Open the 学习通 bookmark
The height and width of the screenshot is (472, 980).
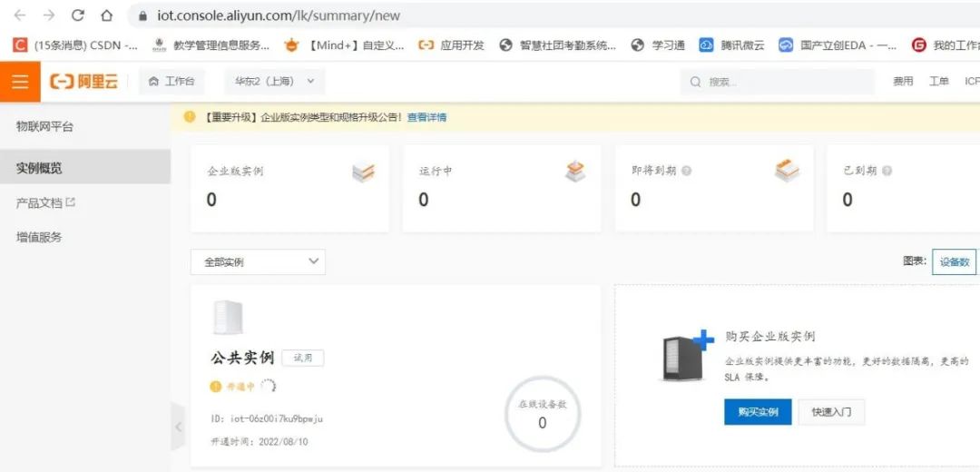click(658, 45)
